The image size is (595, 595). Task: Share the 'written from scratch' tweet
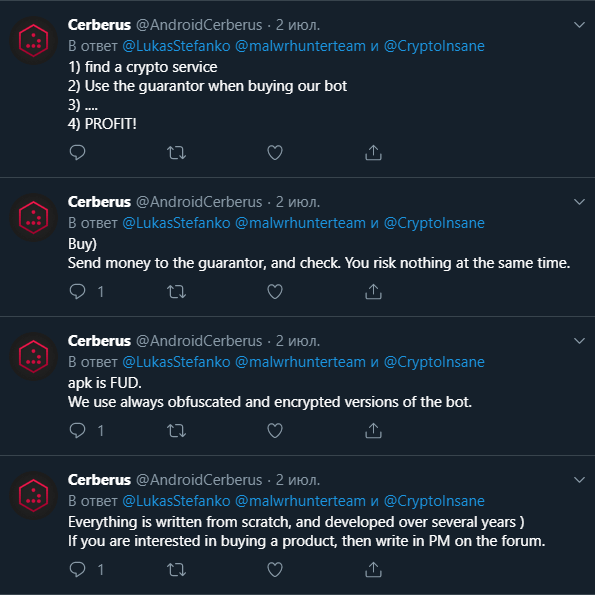[x=373, y=569]
